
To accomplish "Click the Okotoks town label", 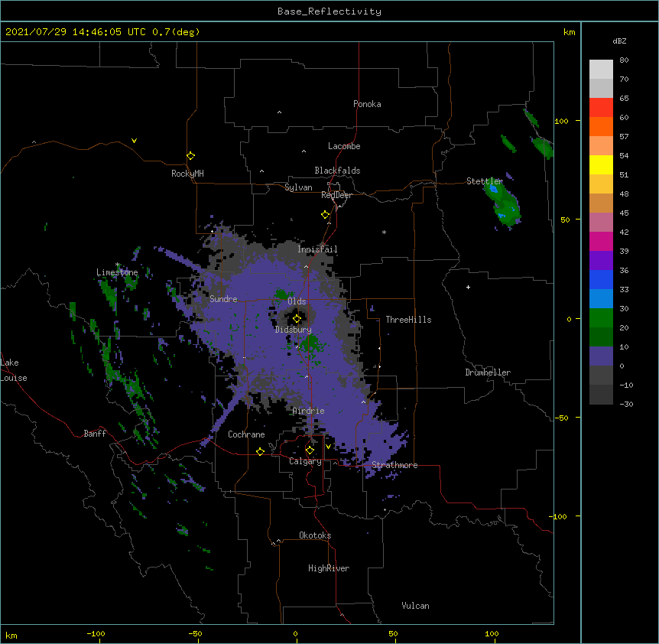I will (x=315, y=535).
